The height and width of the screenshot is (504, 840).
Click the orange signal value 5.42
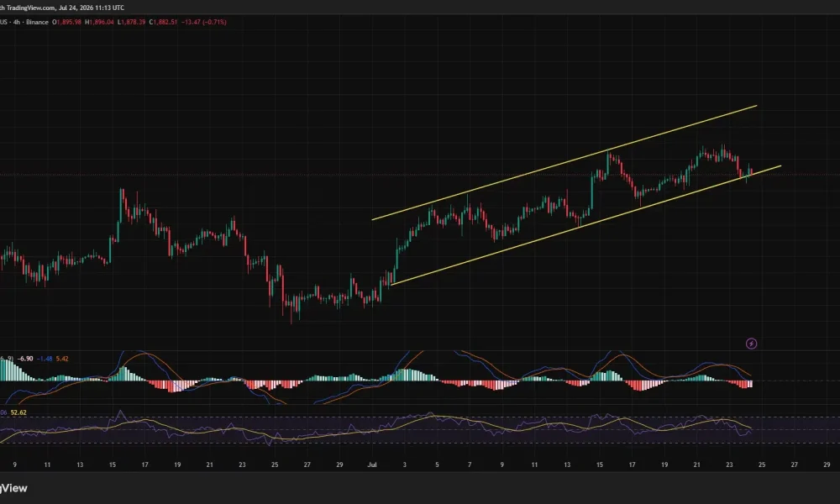pyautogui.click(x=62, y=359)
